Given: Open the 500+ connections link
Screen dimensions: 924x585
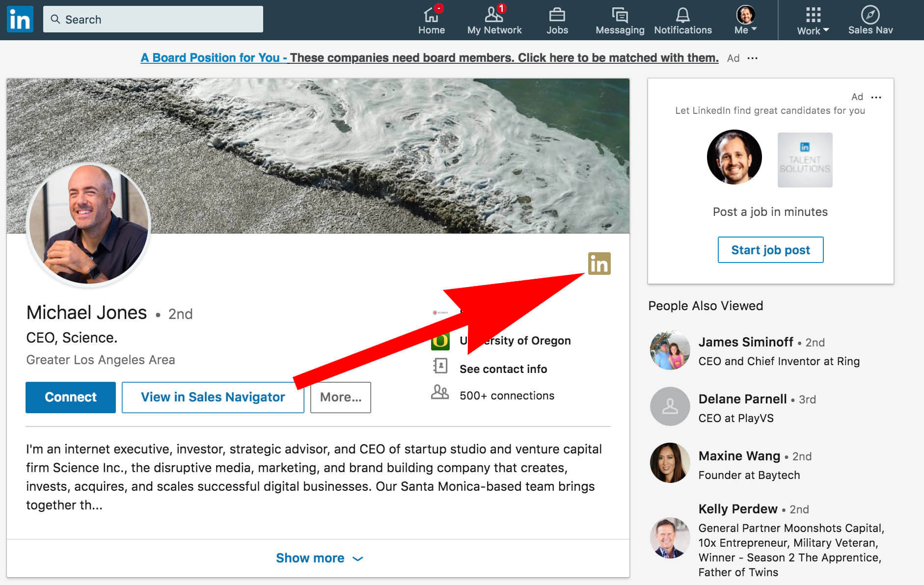Looking at the screenshot, I should coord(507,396).
